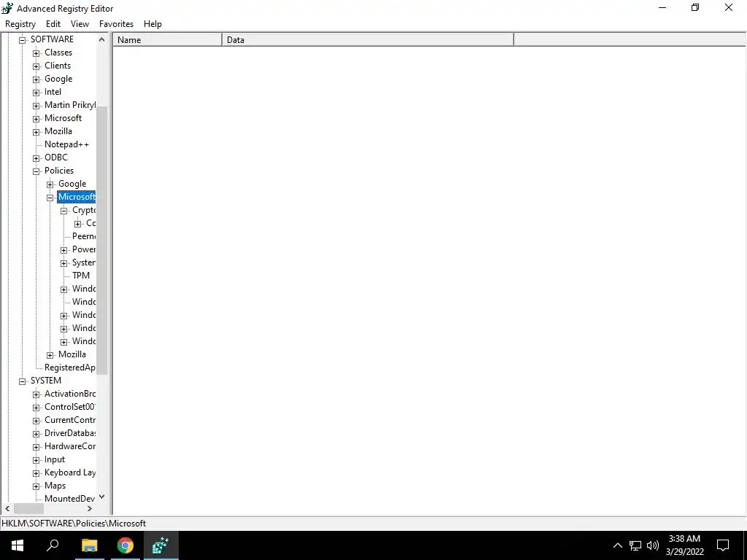The width and height of the screenshot is (747, 560).
Task: Click the Data column header
Action: tap(368, 40)
